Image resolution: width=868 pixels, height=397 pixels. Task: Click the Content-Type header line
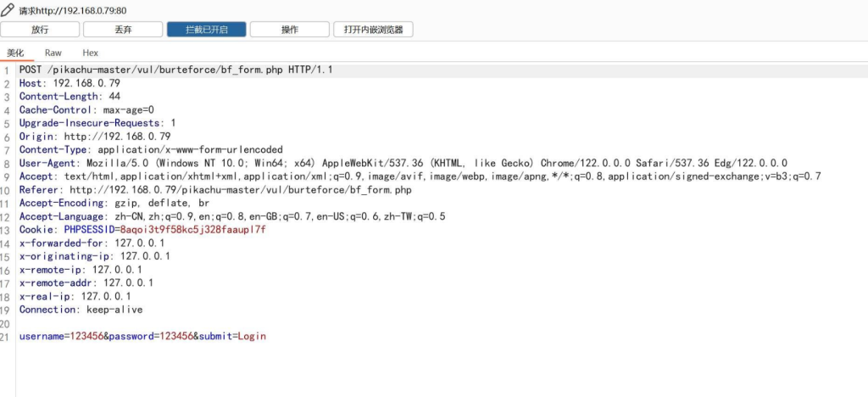pyautogui.click(x=151, y=150)
